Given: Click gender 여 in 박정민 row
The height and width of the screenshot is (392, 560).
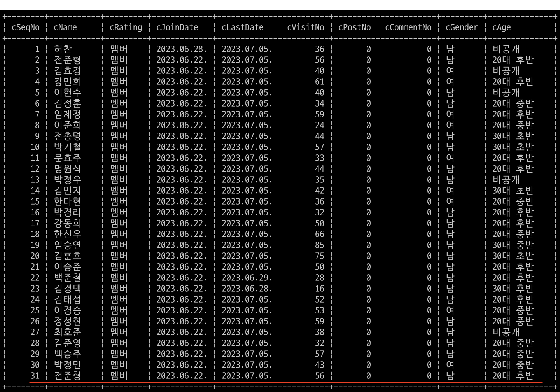Looking at the screenshot, I should point(450,365).
